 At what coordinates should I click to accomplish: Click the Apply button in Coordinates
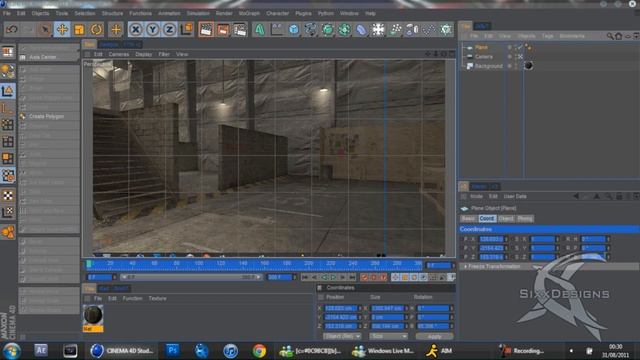point(434,336)
